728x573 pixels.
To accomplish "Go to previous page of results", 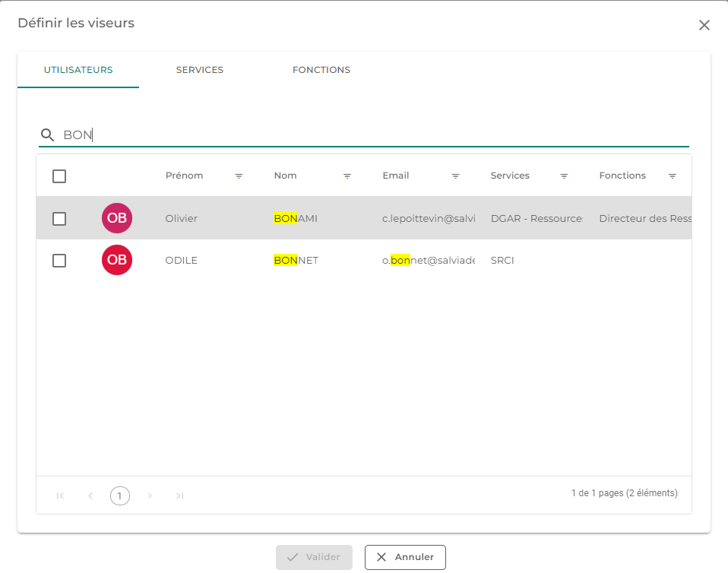I will click(x=90, y=496).
